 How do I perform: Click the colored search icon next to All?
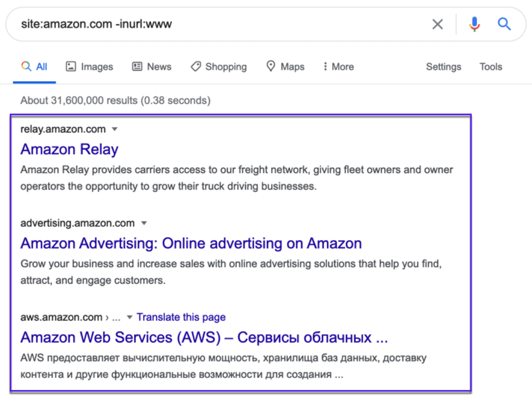(26, 66)
